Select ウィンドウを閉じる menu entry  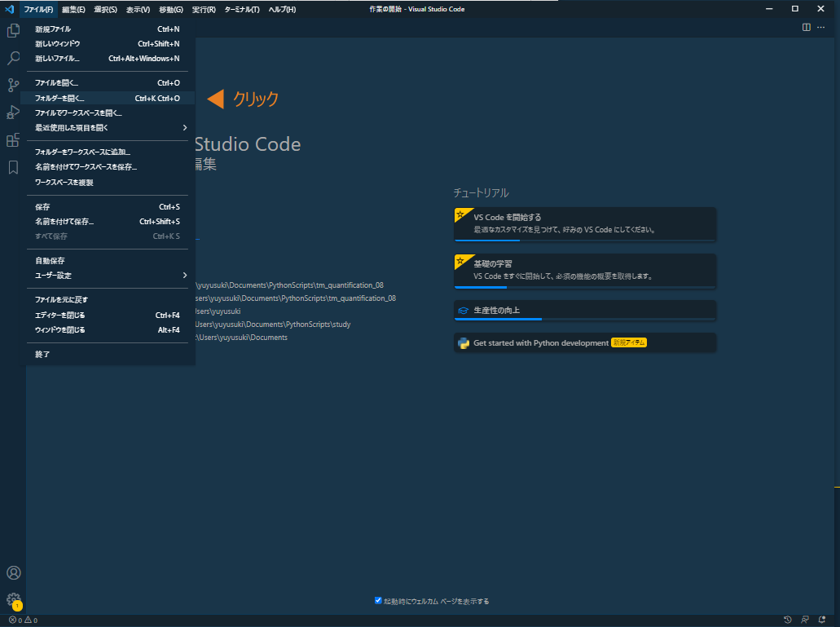click(108, 330)
